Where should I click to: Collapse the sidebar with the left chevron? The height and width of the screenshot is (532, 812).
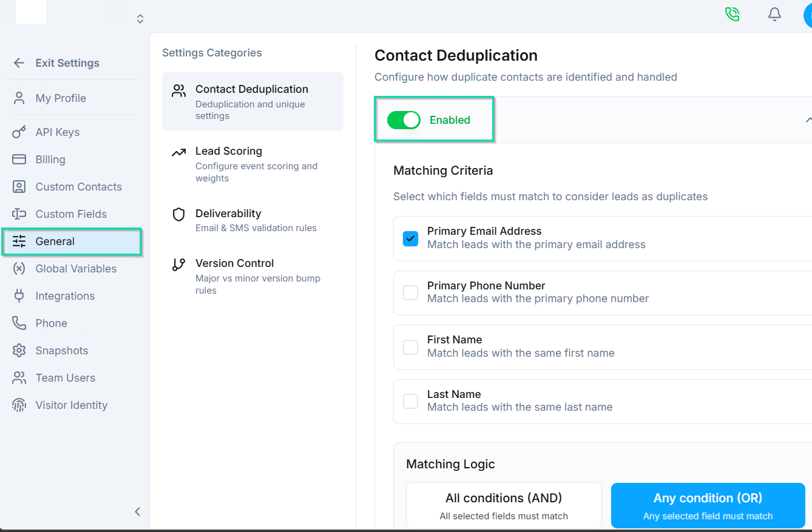(138, 511)
